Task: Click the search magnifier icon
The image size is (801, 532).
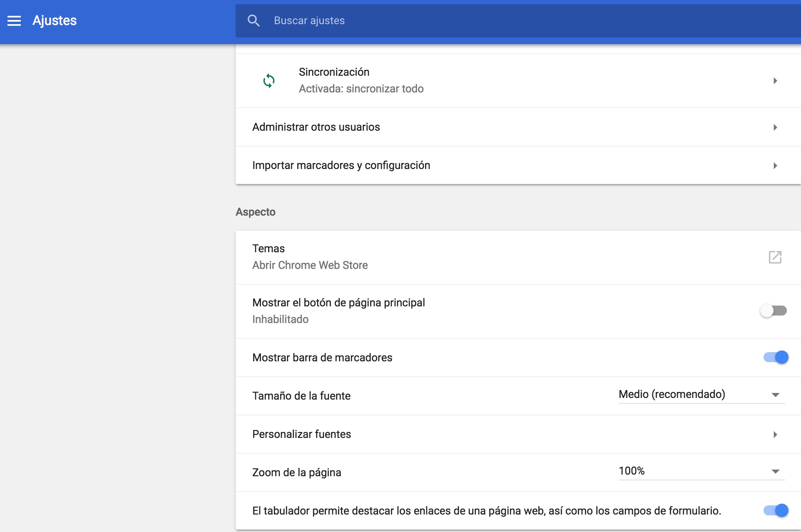Action: (254, 21)
